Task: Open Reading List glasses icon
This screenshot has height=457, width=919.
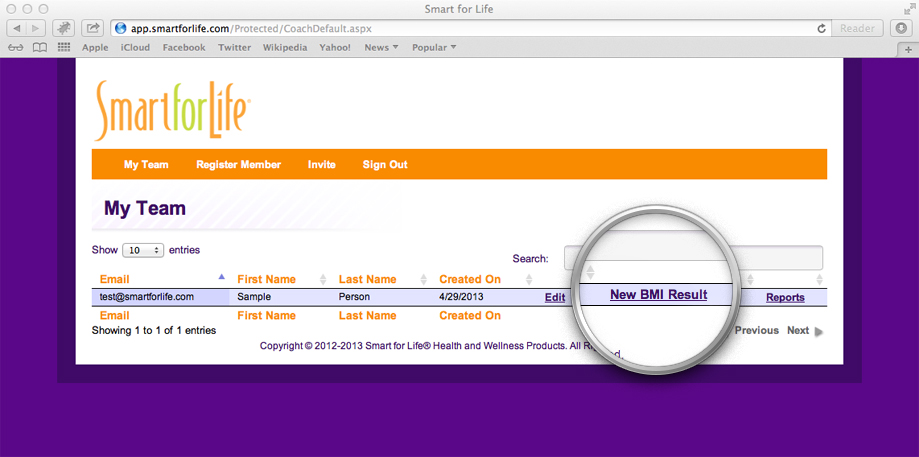Action: [x=16, y=48]
